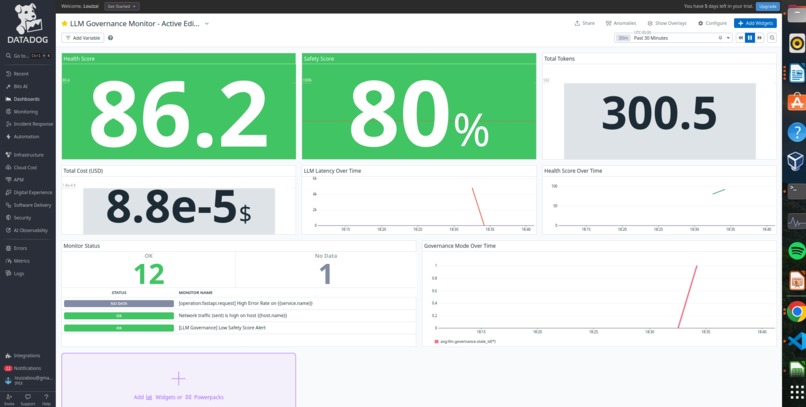Open VirtualBox from the dock
The height and width of the screenshot is (407, 806).
[x=796, y=161]
